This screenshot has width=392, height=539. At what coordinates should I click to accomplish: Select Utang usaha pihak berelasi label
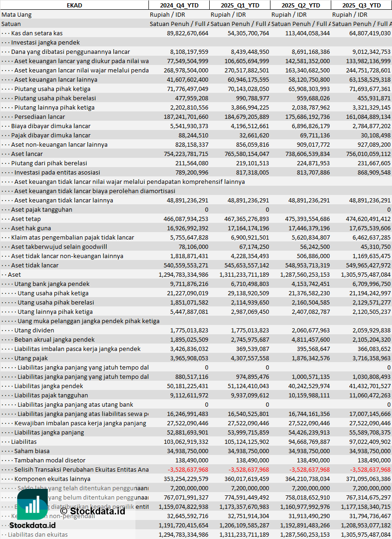56,302
